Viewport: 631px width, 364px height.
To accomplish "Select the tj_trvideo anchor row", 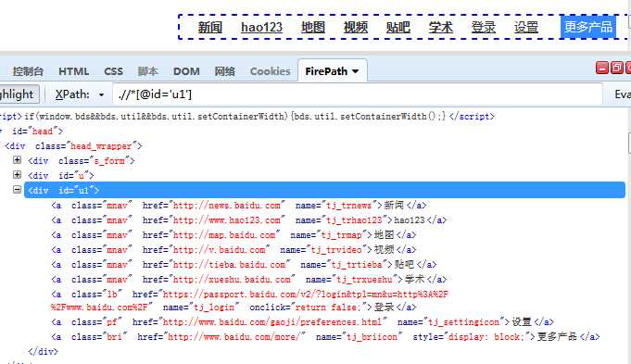I will coord(233,250).
